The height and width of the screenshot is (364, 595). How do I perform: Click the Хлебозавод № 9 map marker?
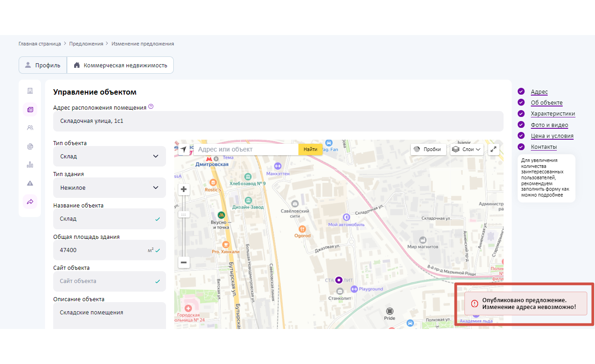click(247, 176)
